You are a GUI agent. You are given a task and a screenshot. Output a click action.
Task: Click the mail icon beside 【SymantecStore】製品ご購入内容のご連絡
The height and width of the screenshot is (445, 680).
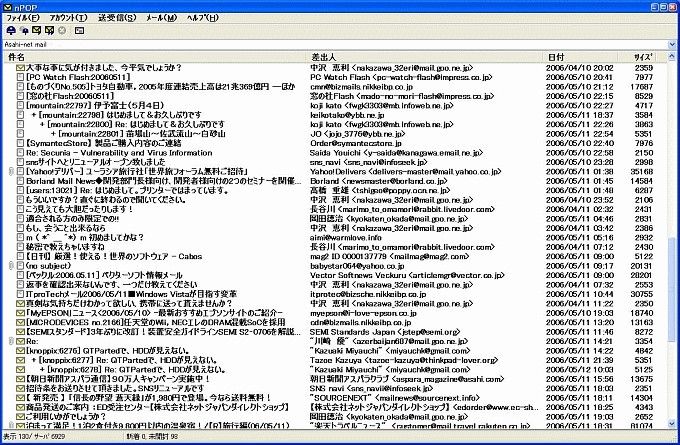click(x=20, y=143)
